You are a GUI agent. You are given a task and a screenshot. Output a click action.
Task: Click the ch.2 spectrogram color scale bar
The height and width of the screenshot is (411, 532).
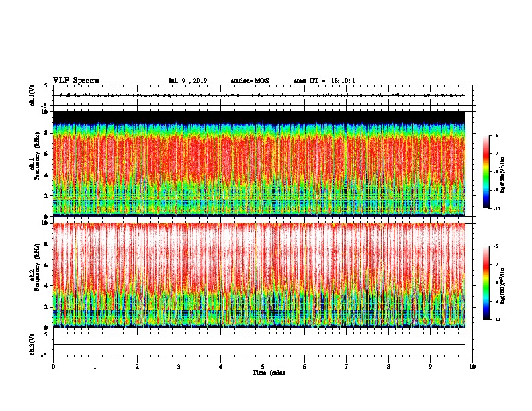click(x=486, y=283)
